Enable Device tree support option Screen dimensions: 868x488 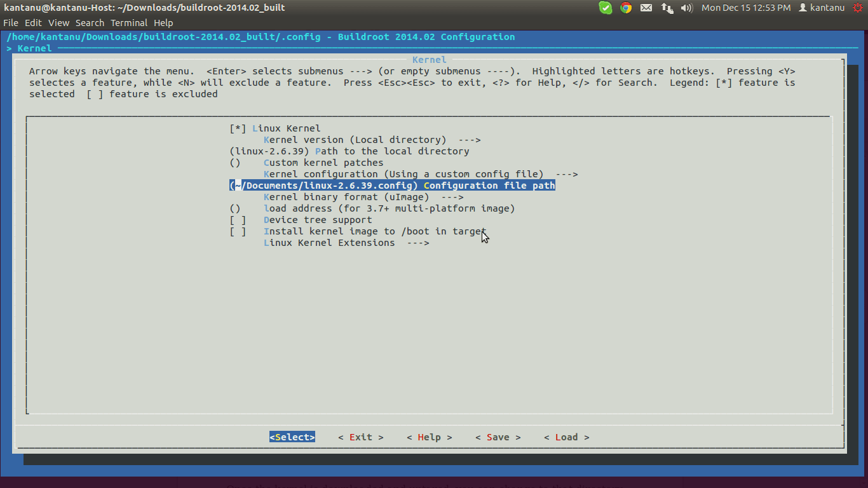point(238,220)
